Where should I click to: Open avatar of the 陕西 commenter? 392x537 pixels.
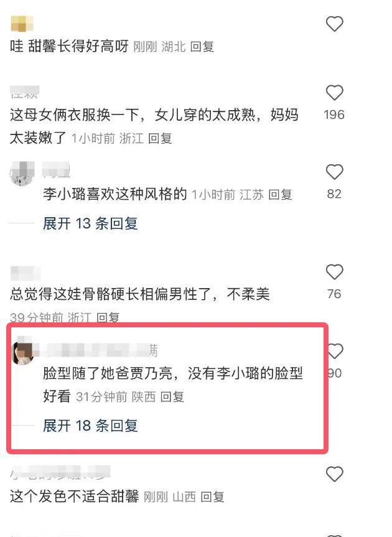(22, 353)
